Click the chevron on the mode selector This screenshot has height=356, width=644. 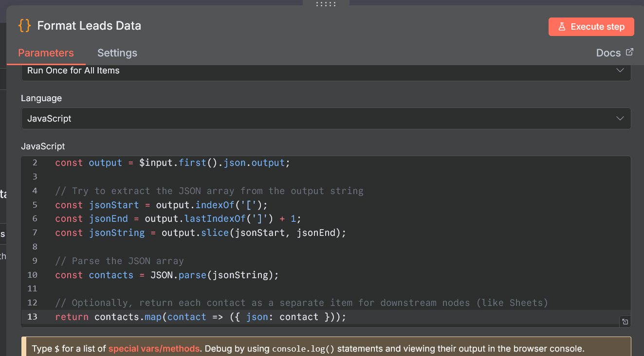click(x=620, y=70)
